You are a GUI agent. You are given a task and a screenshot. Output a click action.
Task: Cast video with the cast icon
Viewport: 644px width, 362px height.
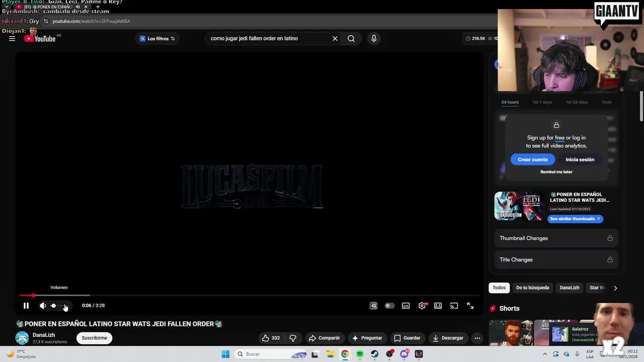click(454, 305)
